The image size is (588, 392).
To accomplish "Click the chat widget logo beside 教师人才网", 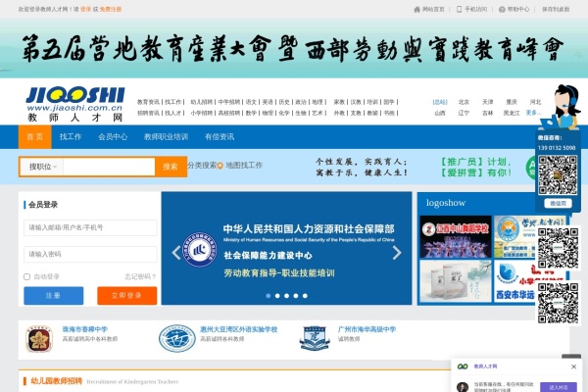I will (463, 367).
